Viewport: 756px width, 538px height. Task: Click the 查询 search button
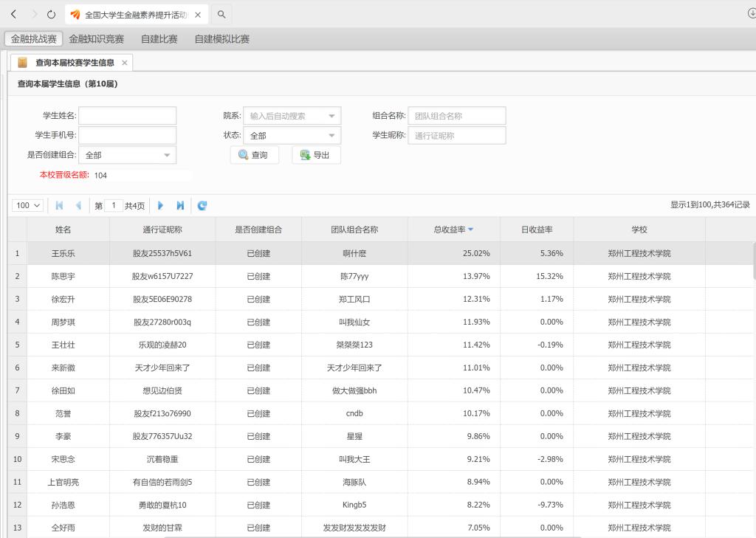click(255, 155)
